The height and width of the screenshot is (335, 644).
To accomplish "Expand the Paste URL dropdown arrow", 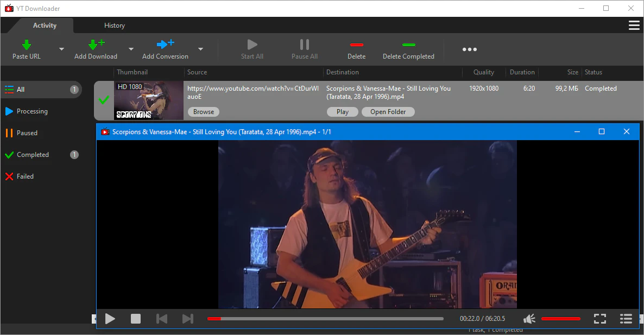I will (x=61, y=49).
